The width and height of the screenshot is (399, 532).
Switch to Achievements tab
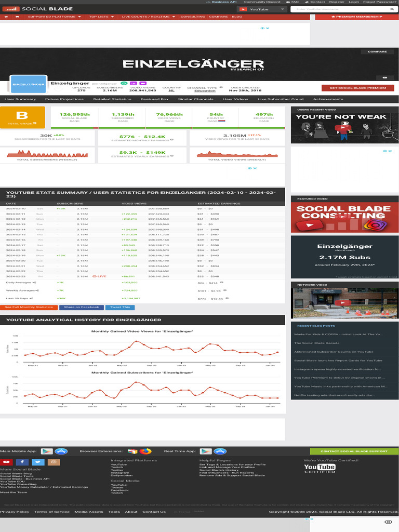point(328,99)
